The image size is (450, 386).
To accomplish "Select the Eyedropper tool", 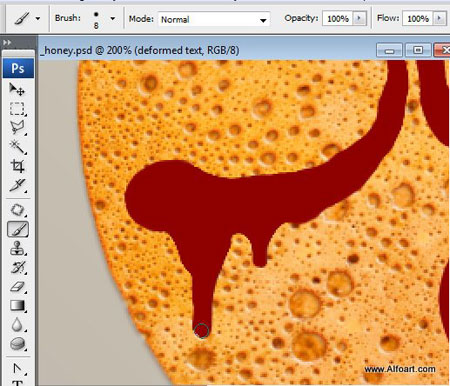I will click(17, 185).
